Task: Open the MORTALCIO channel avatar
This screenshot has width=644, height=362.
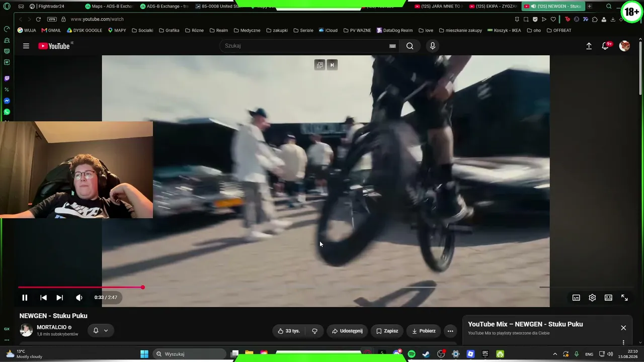Action: (26, 330)
